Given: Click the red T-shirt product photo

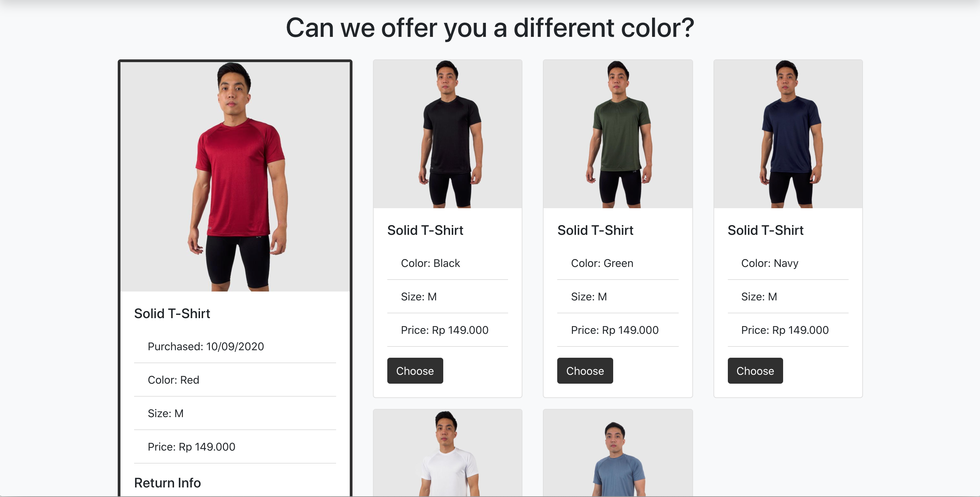Looking at the screenshot, I should click(235, 176).
